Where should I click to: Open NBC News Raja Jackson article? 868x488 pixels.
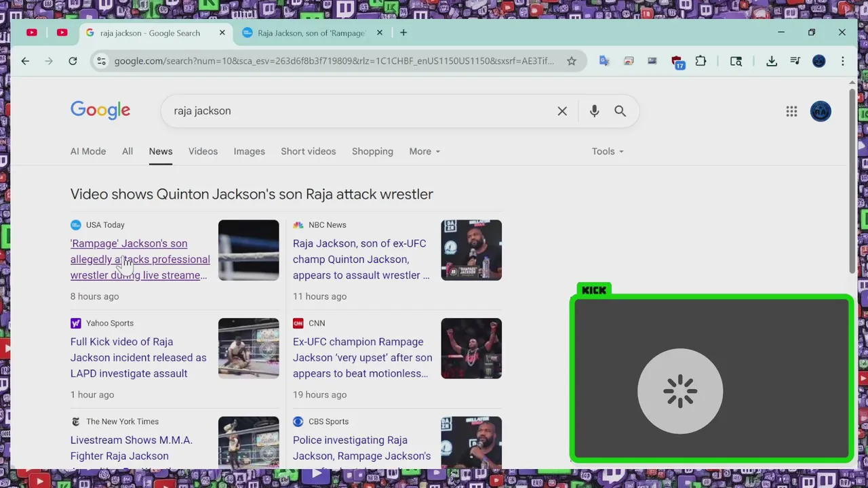coord(361,259)
